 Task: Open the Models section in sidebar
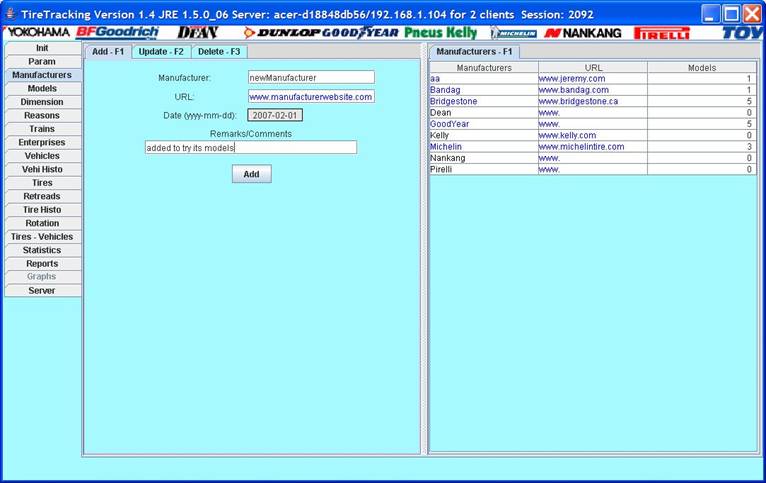click(x=42, y=89)
